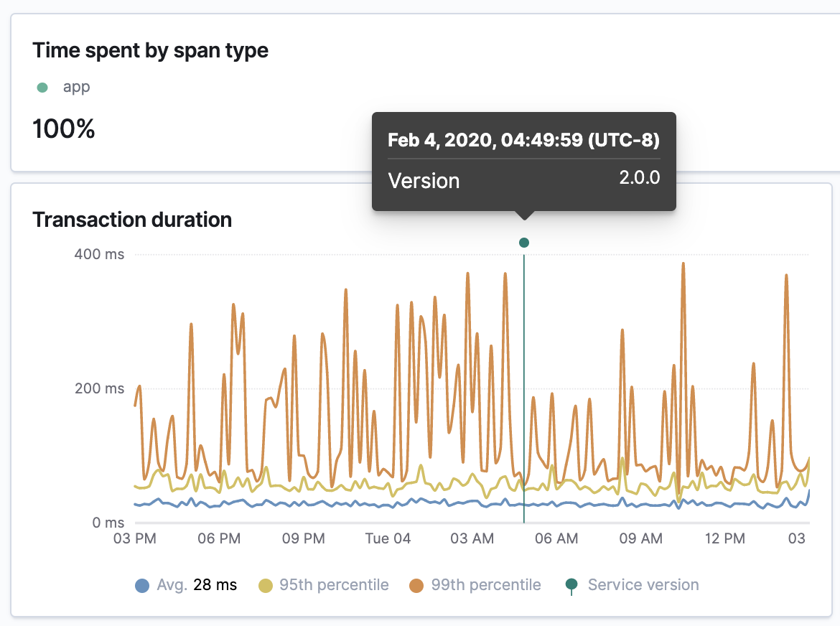The height and width of the screenshot is (626, 840).
Task: Select the 100% span type percentage value
Action: click(x=62, y=129)
